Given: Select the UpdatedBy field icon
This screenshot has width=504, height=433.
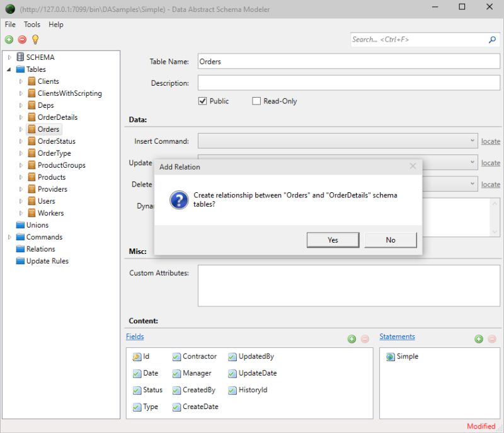Looking at the screenshot, I should point(232,357).
